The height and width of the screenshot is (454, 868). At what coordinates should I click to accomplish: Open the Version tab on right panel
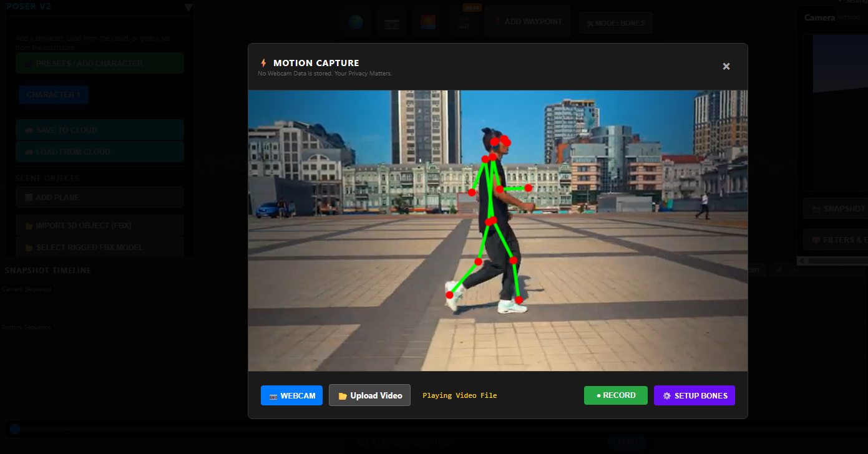[849, 17]
